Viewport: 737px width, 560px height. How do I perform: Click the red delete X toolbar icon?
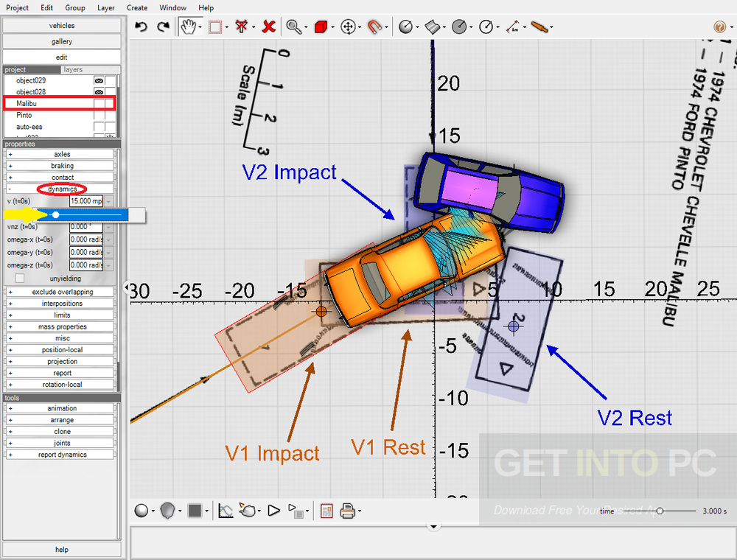tap(268, 27)
